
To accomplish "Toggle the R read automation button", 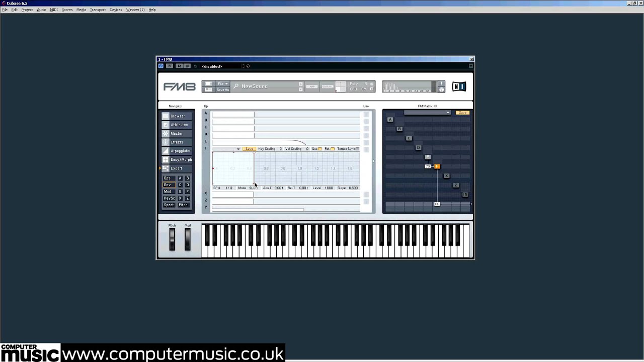I will (179, 66).
